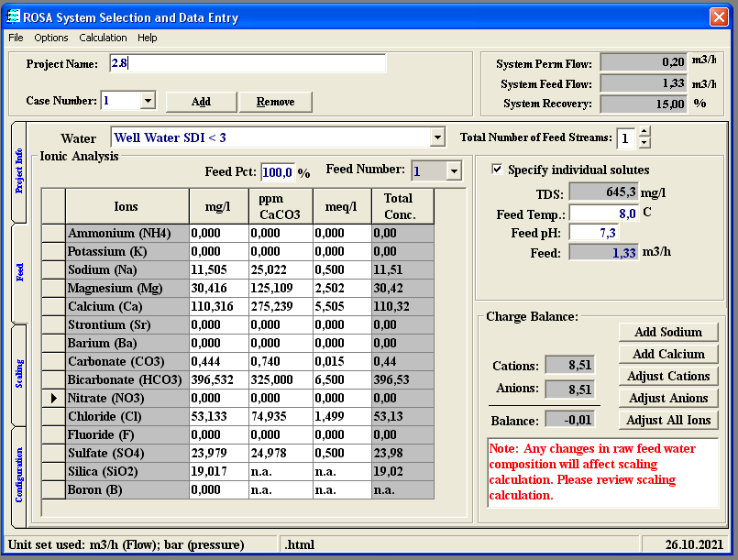Click the unit set status bar text
This screenshot has height=560, width=738.
pos(127,544)
